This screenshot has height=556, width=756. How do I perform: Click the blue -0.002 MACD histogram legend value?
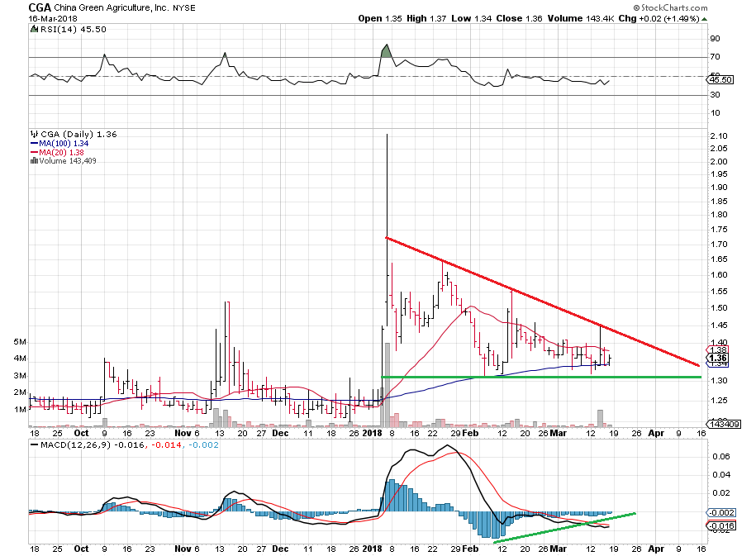[203, 444]
